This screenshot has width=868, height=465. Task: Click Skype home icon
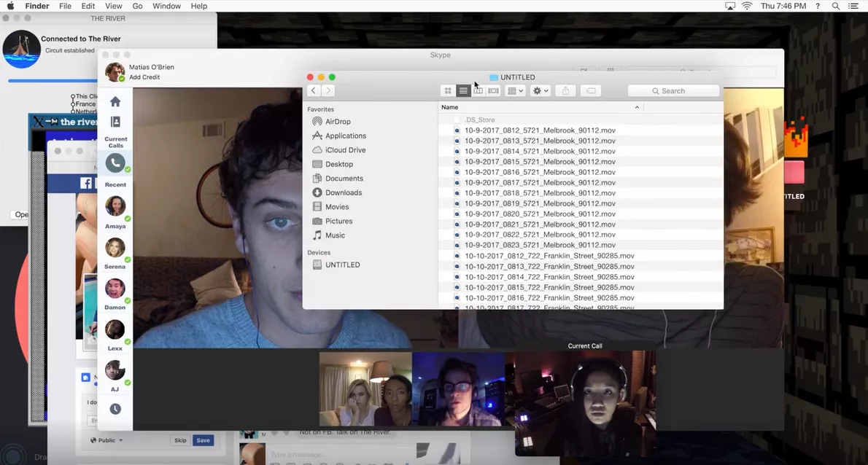click(x=115, y=102)
